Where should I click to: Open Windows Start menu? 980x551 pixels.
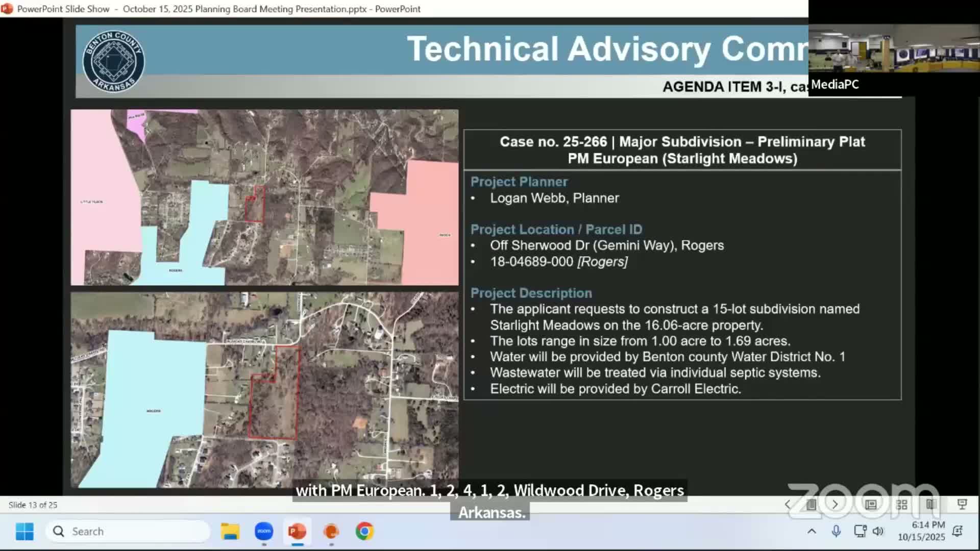tap(24, 532)
